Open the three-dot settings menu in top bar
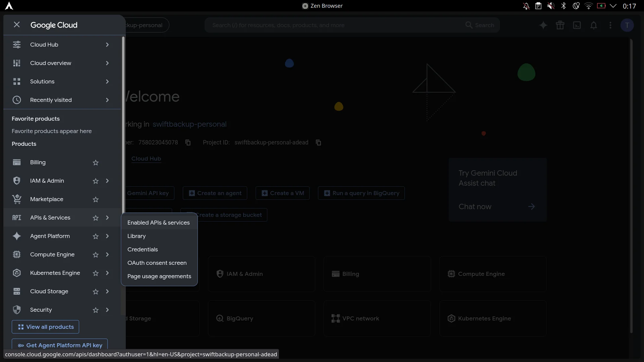 point(610,25)
